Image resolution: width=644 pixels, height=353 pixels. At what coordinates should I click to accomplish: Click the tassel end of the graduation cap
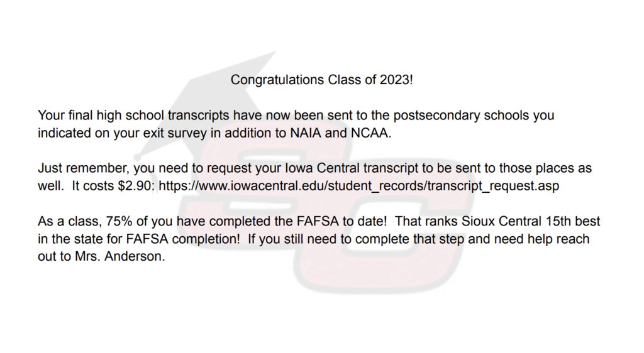(138, 156)
